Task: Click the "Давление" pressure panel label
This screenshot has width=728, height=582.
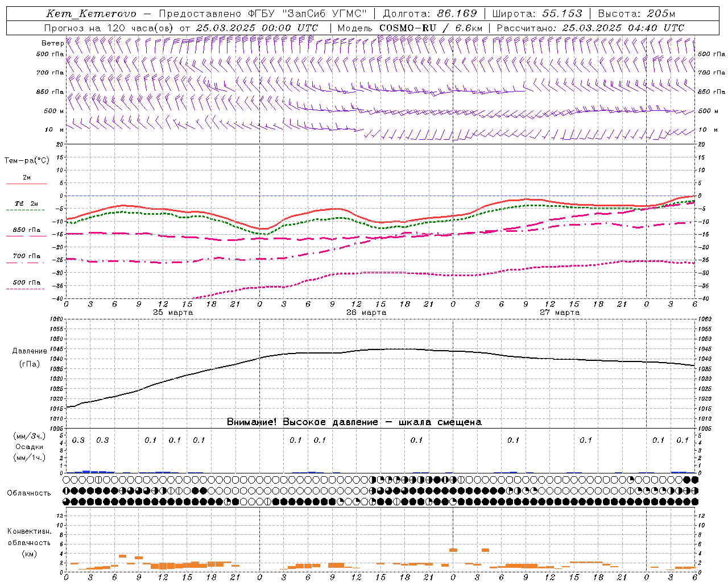Action: 30,351
